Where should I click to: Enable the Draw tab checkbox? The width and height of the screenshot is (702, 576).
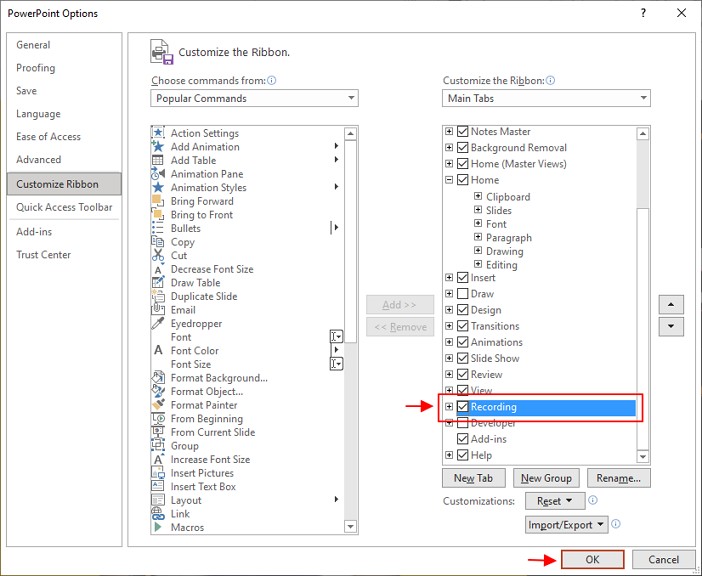462,294
